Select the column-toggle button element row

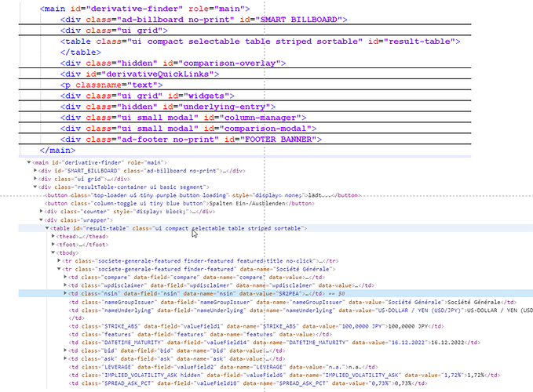coord(180,203)
